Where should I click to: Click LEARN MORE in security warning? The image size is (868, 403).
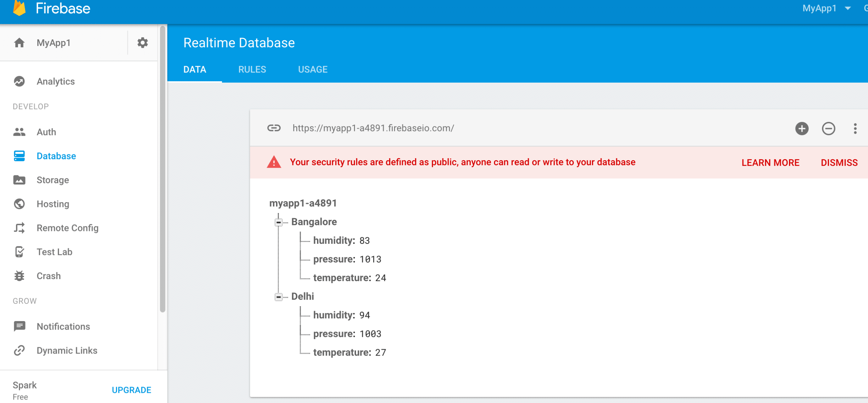click(770, 163)
